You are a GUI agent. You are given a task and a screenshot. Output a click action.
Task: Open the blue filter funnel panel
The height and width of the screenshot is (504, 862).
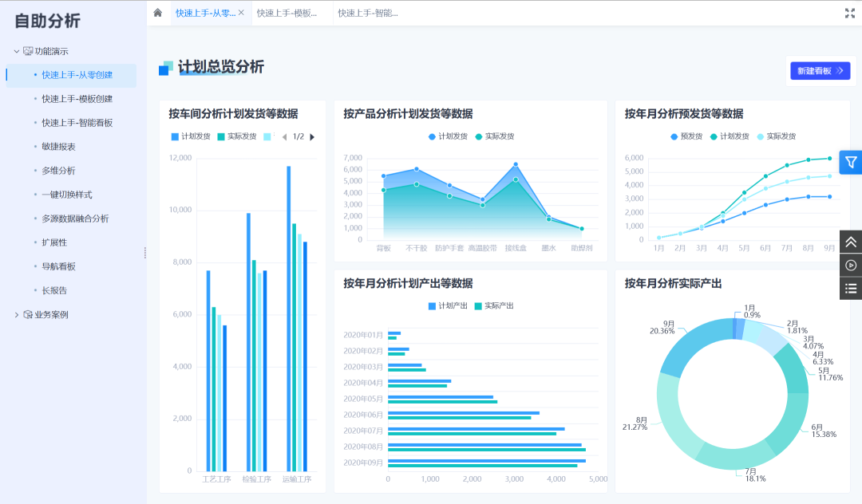point(851,162)
